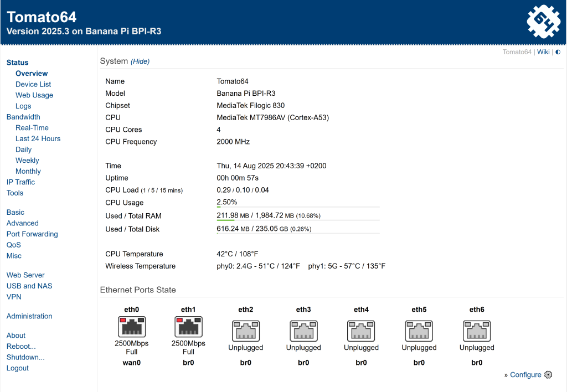Toggle dark mode with half-circle icon
567x392 pixels.
tap(558, 52)
